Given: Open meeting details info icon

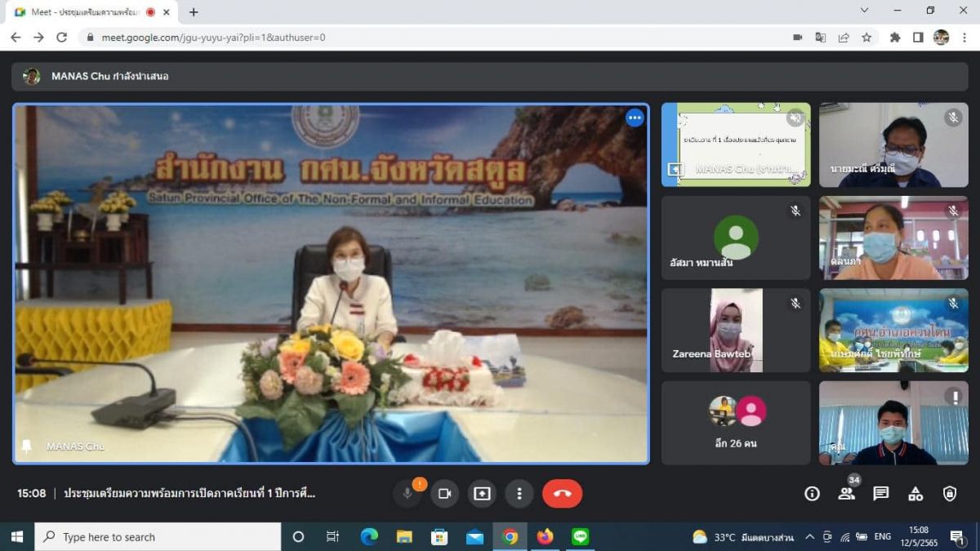Looking at the screenshot, I should [812, 494].
